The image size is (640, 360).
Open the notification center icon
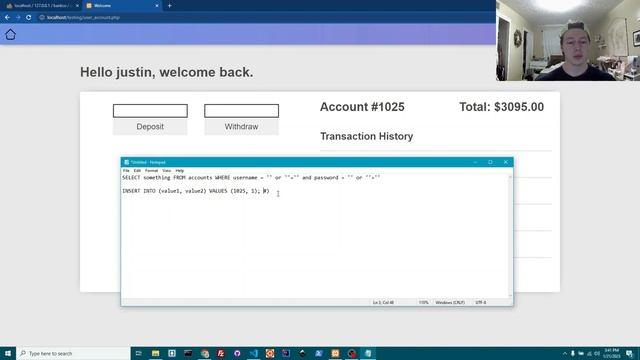tap(629, 353)
